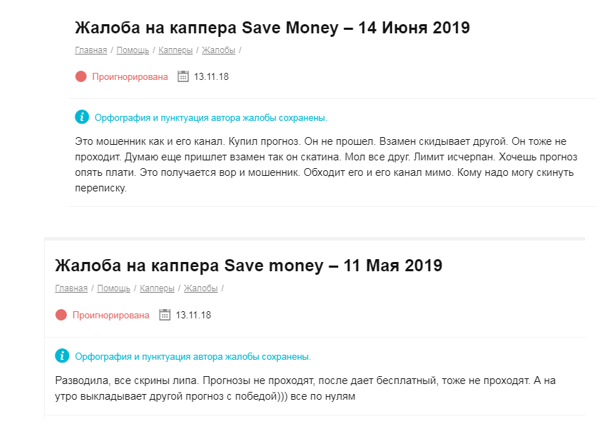Screen dimensions: 615x431
Task: Open Помощь breadcrumb in first complaint
Action: point(133,50)
